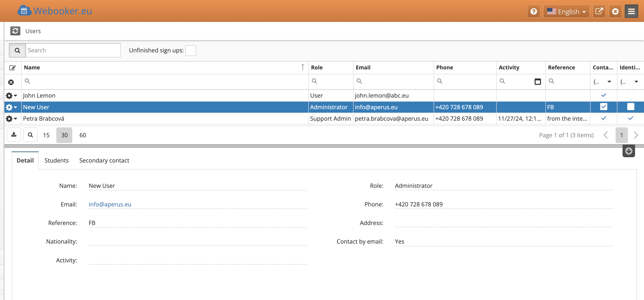Collapse detail panel with down-arrow icon

pos(629,151)
